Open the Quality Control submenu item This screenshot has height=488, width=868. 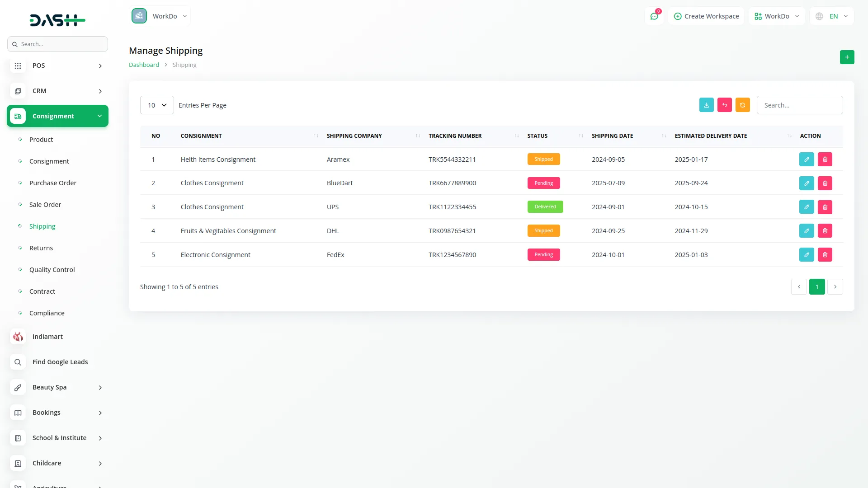tap(52, 270)
